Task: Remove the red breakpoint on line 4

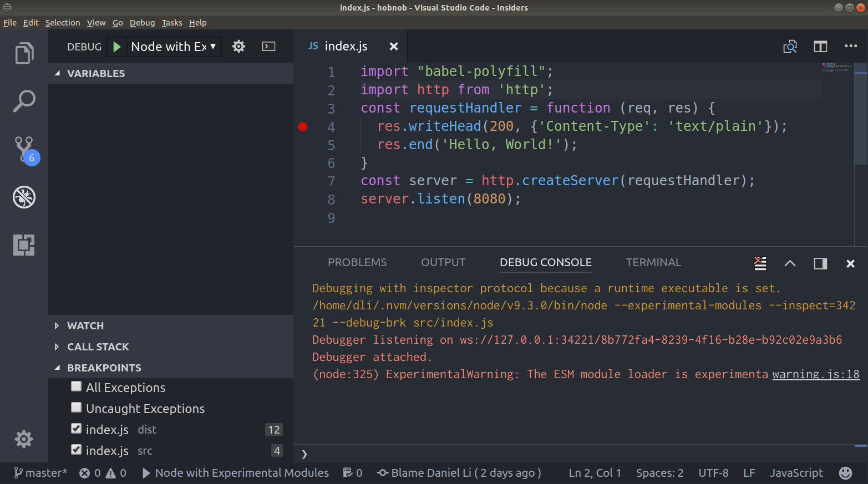Action: [x=302, y=127]
